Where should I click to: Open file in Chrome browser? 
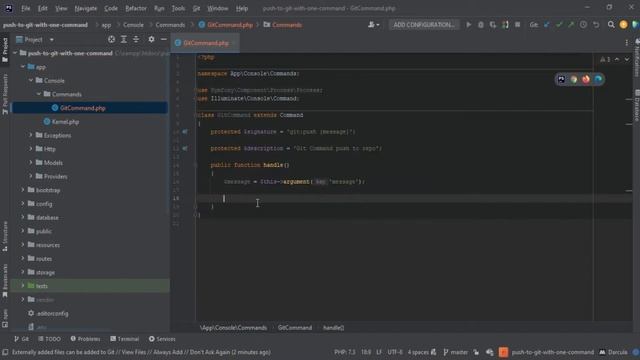[574, 79]
